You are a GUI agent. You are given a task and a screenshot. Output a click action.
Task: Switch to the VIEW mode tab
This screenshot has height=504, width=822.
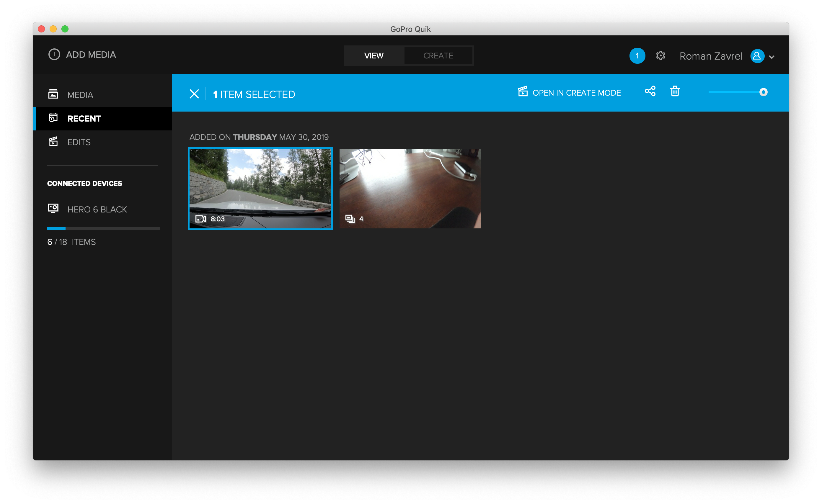[x=374, y=56]
